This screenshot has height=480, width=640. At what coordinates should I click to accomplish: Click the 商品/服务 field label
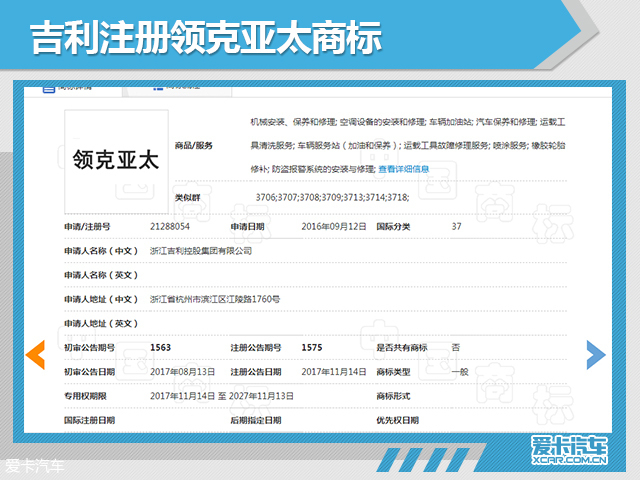193,146
